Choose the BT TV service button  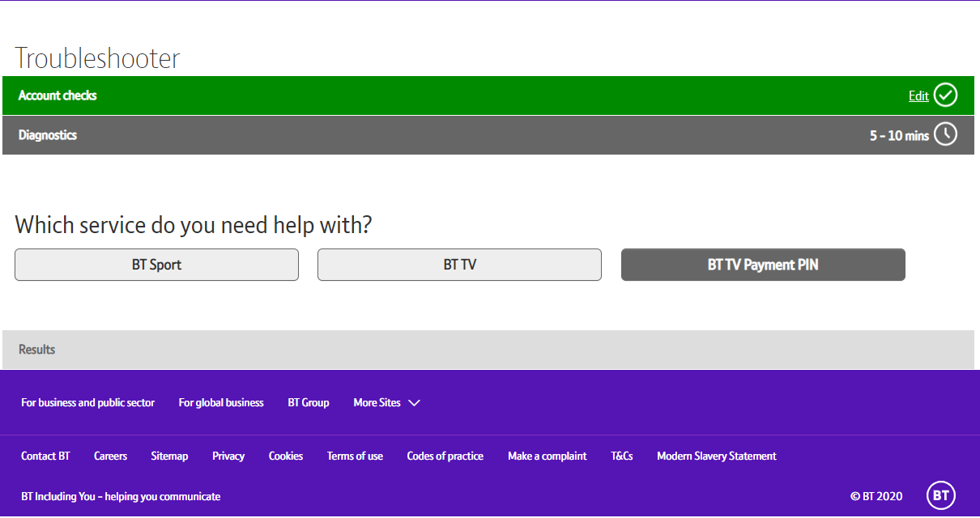click(459, 265)
